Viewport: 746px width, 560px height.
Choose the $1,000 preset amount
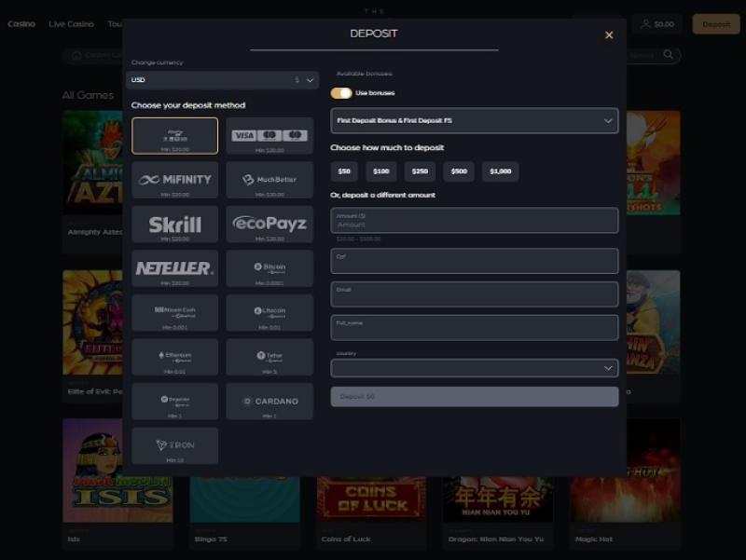[500, 171]
